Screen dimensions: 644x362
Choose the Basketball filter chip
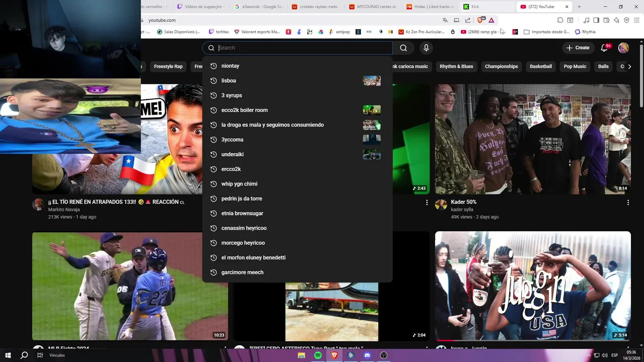click(x=541, y=66)
